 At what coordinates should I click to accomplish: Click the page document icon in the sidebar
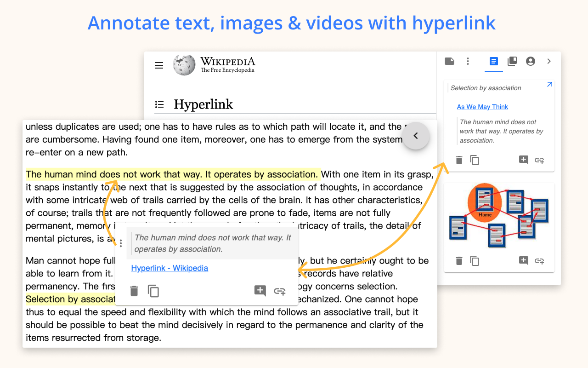(x=449, y=61)
